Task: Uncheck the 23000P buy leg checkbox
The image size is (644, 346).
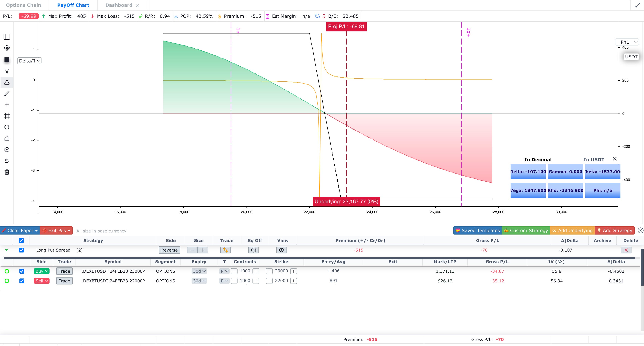Action: click(x=22, y=271)
